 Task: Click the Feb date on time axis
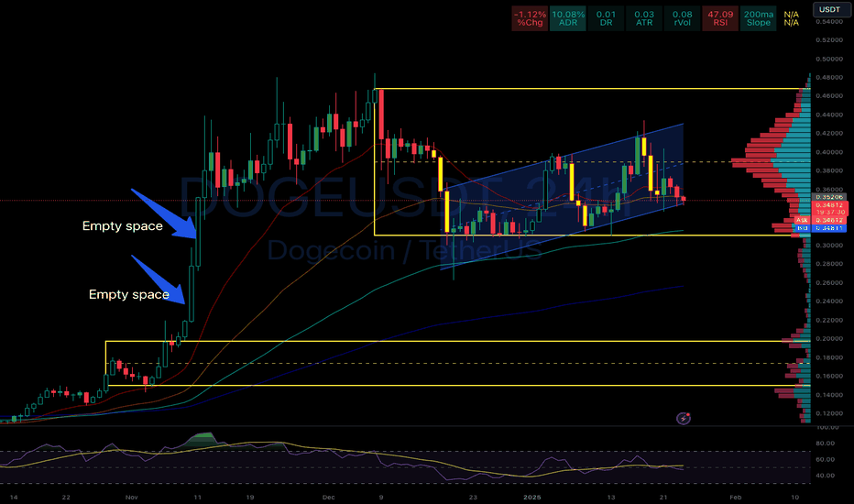coord(735,497)
